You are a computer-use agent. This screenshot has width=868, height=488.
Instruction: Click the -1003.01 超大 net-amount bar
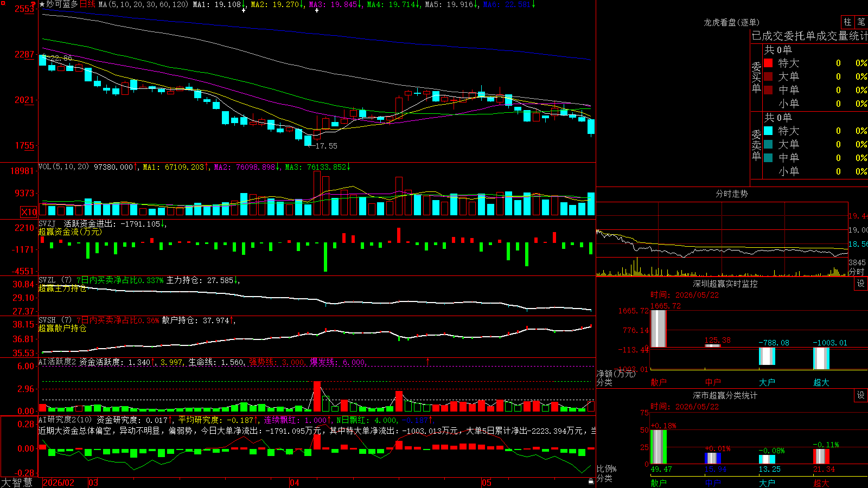pos(821,358)
